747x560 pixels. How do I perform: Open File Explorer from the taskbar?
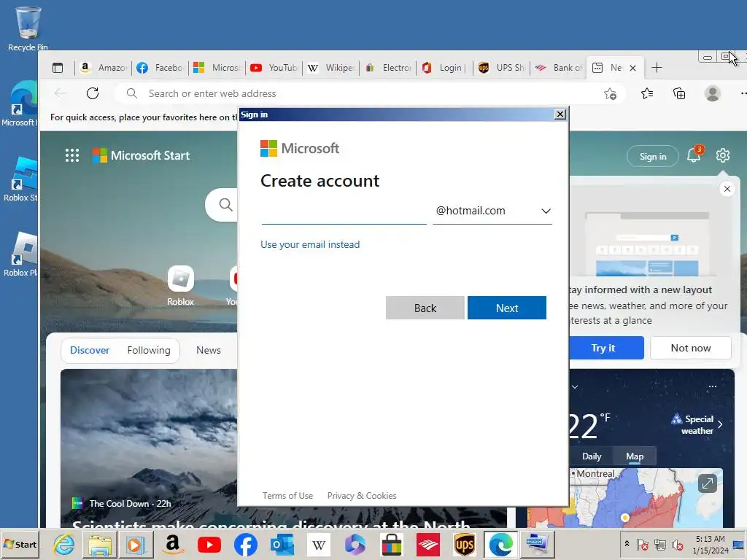point(99,544)
